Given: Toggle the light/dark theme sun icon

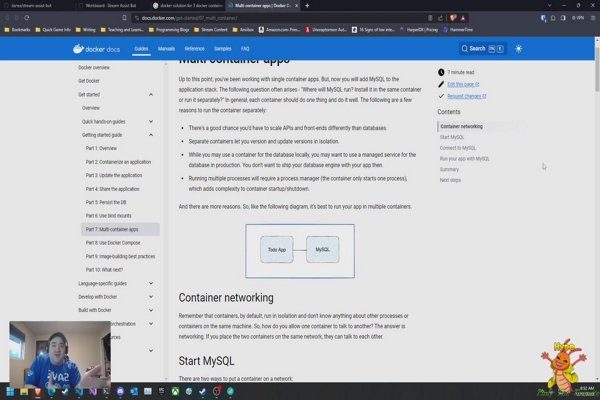Looking at the screenshot, I should click(518, 49).
